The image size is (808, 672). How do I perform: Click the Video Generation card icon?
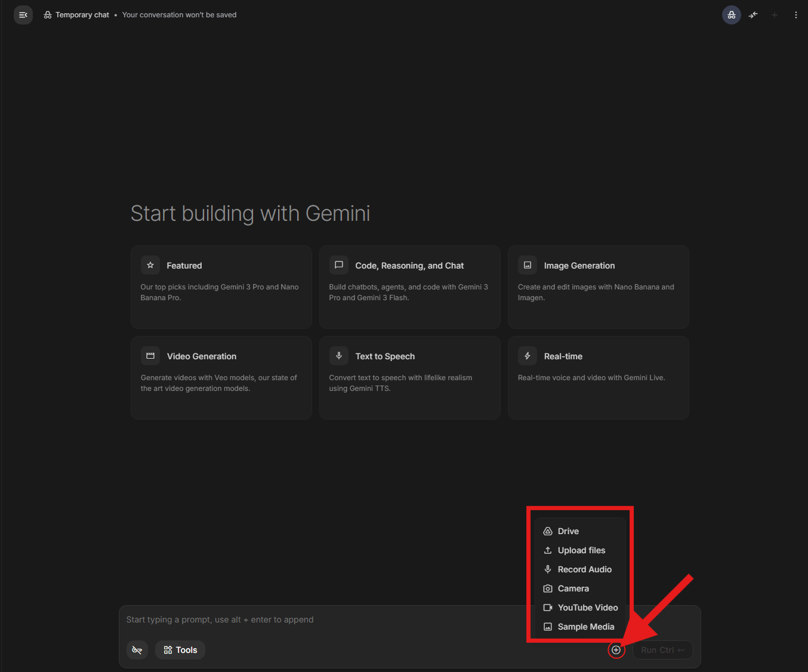click(150, 356)
